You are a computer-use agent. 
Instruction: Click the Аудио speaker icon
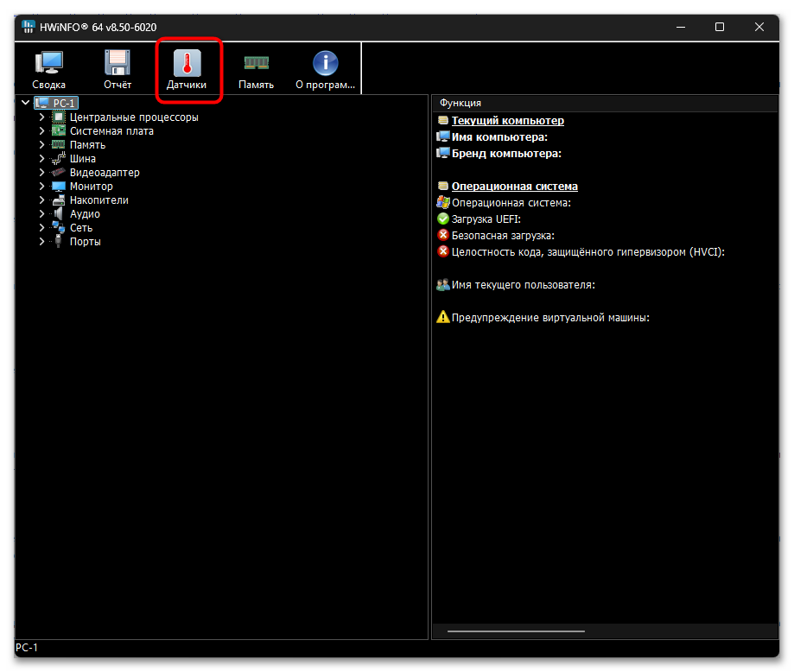tap(59, 213)
